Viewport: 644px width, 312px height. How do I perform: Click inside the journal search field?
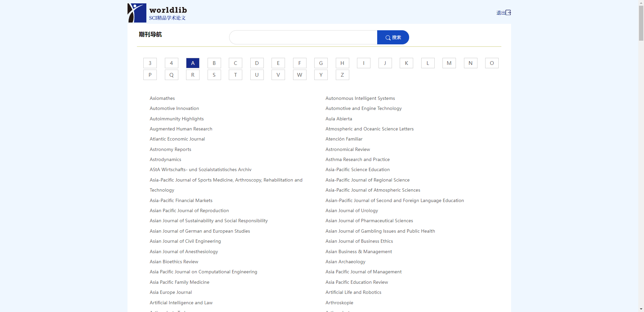(x=303, y=37)
